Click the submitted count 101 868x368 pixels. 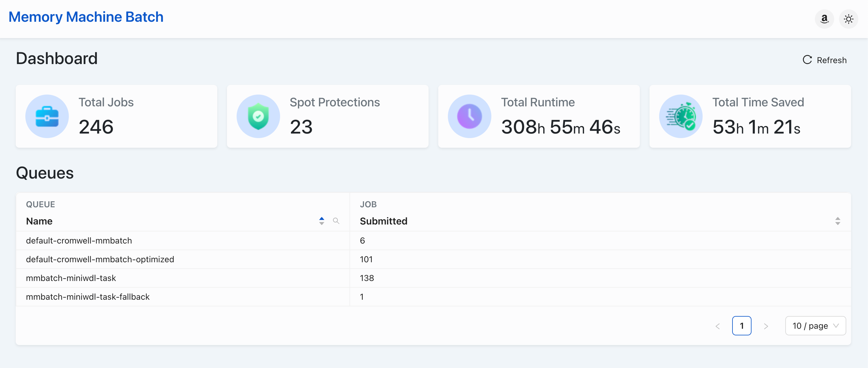pyautogui.click(x=366, y=260)
